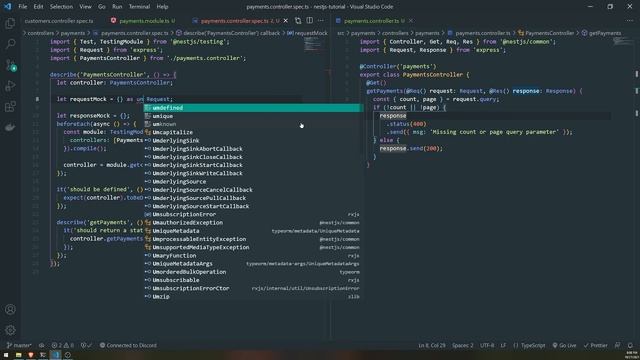Choose 'UnaryFunction' suggestion
640x360 pixels.
[x=252, y=256]
